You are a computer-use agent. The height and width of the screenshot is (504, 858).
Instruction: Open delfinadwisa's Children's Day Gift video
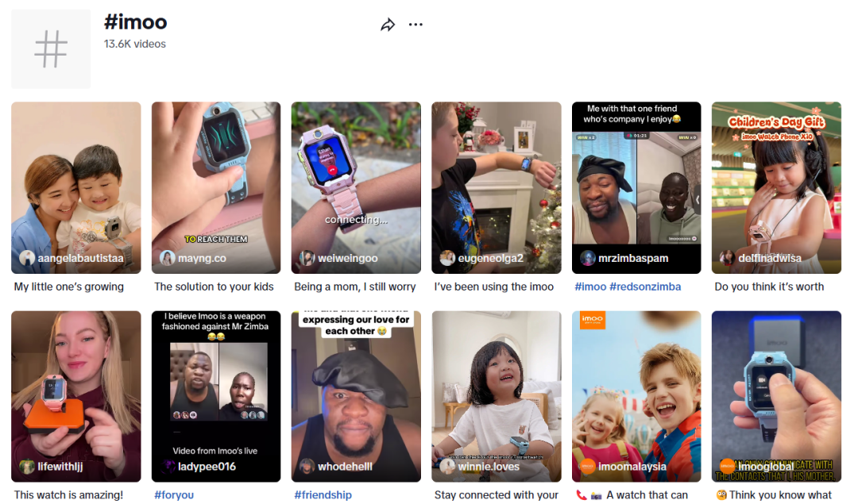pyautogui.click(x=776, y=187)
